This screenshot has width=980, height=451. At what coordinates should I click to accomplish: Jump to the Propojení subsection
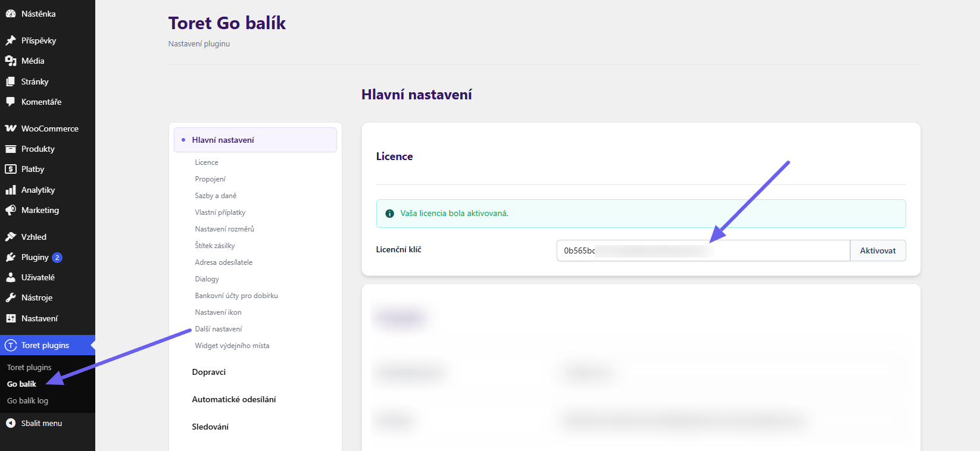point(210,179)
